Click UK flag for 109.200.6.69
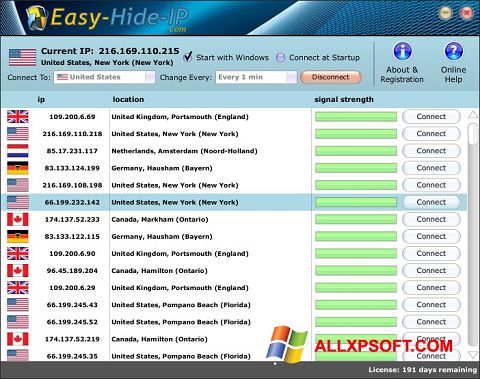 [18, 117]
